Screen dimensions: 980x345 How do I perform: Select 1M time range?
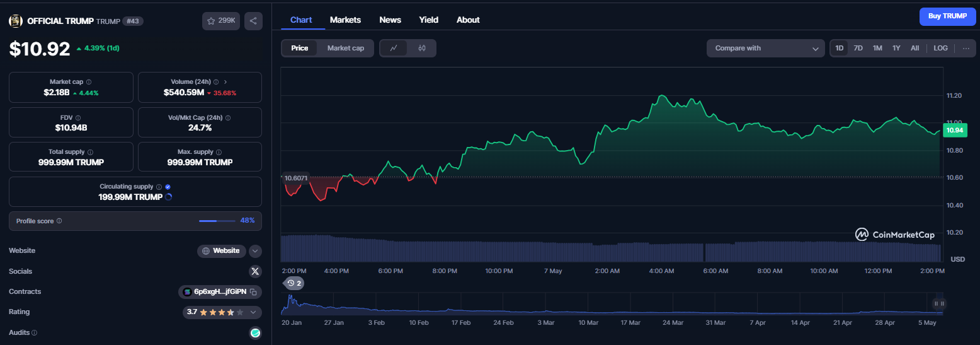(x=877, y=48)
